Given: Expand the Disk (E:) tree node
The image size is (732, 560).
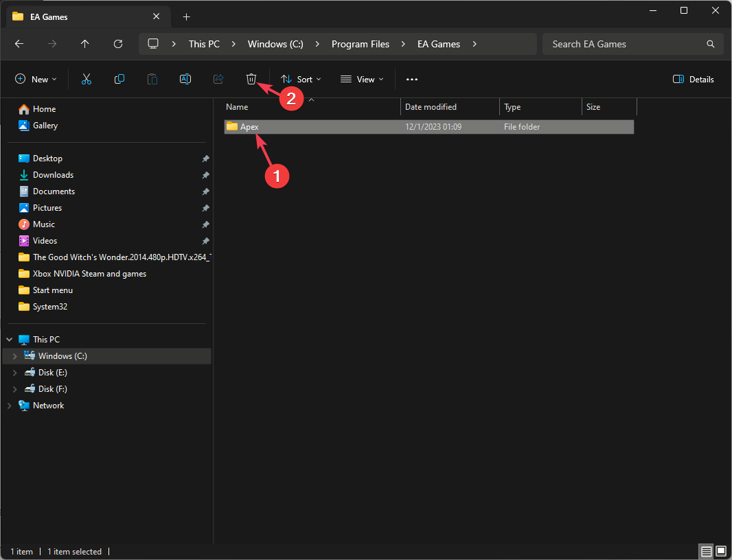Looking at the screenshot, I should click(x=15, y=373).
